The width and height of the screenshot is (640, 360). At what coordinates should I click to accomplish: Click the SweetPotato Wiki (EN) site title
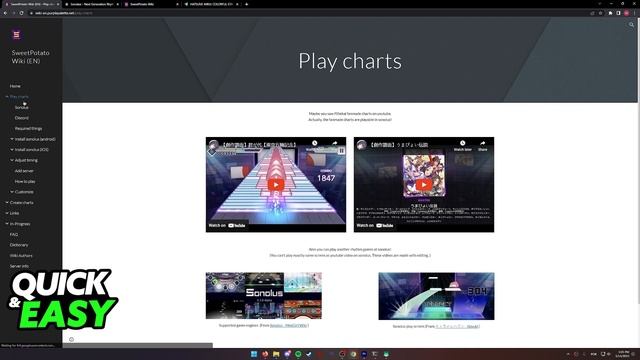31,57
